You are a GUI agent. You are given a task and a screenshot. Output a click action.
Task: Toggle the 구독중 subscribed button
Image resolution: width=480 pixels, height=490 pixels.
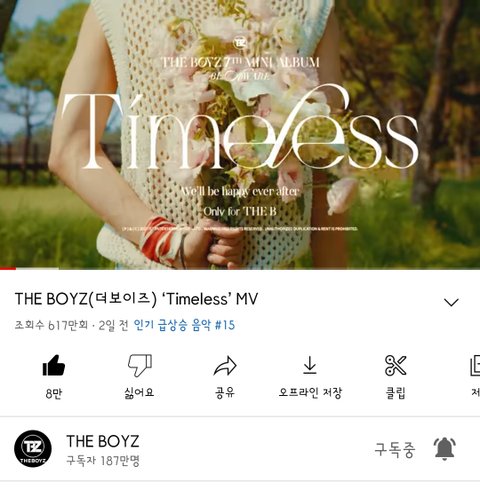395,450
